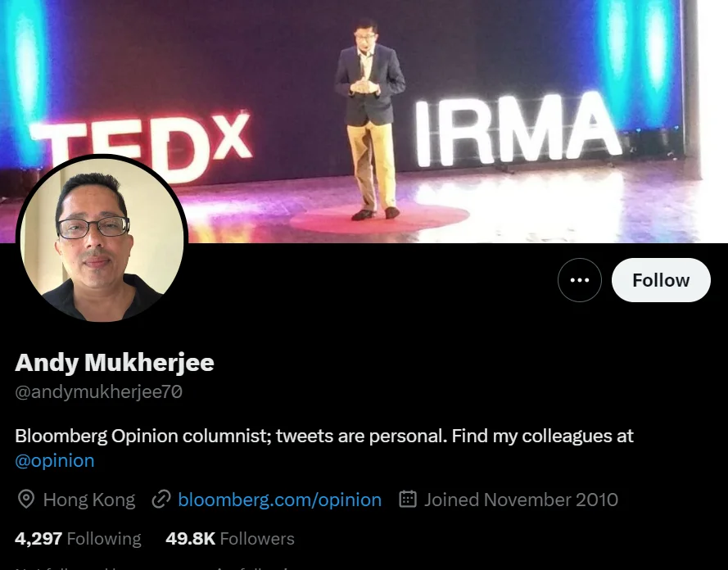
Task: Open the @opinion mention link
Action: coord(55,460)
